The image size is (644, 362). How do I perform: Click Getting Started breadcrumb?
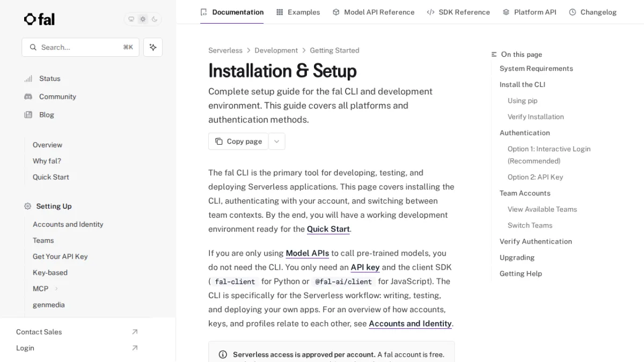click(x=334, y=50)
